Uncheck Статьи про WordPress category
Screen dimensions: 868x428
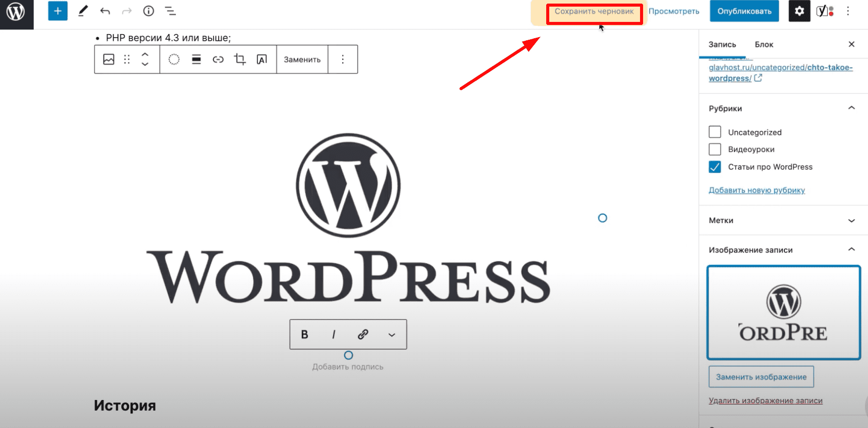[715, 167]
